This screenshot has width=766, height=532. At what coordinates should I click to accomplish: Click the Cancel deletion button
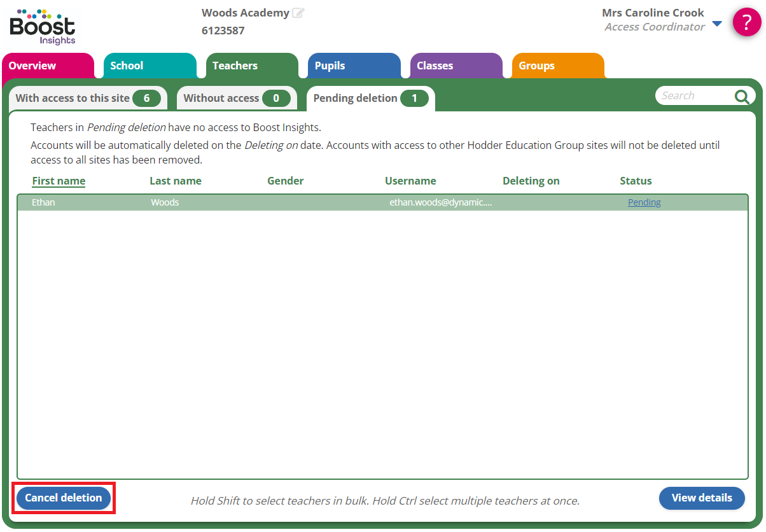click(x=64, y=498)
